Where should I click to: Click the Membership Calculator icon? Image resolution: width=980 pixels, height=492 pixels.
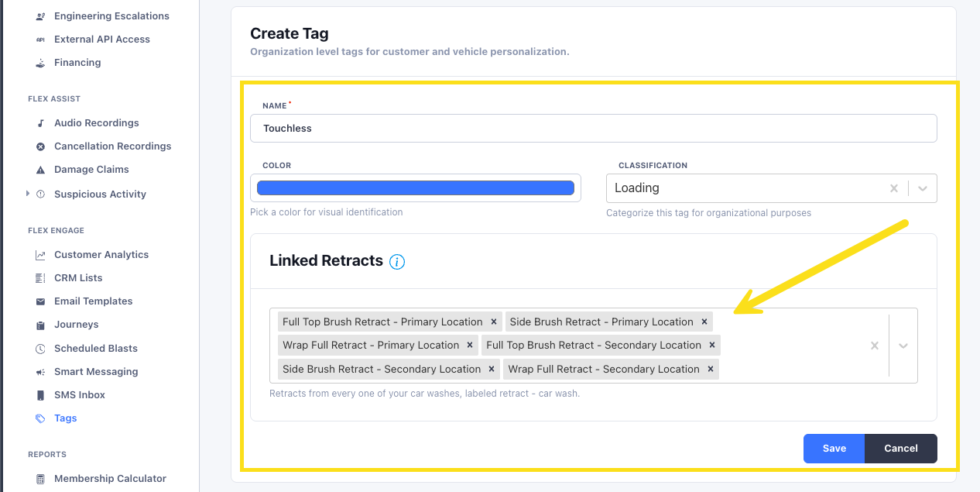tap(40, 479)
